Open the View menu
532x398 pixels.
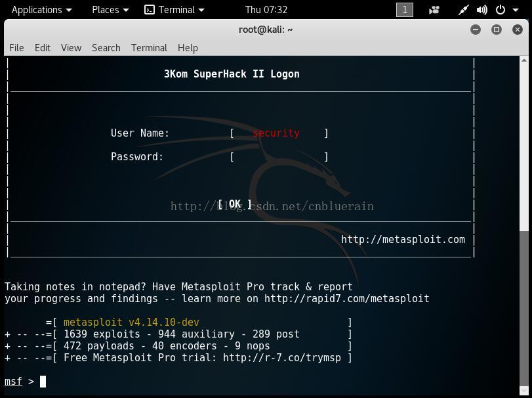coord(72,48)
